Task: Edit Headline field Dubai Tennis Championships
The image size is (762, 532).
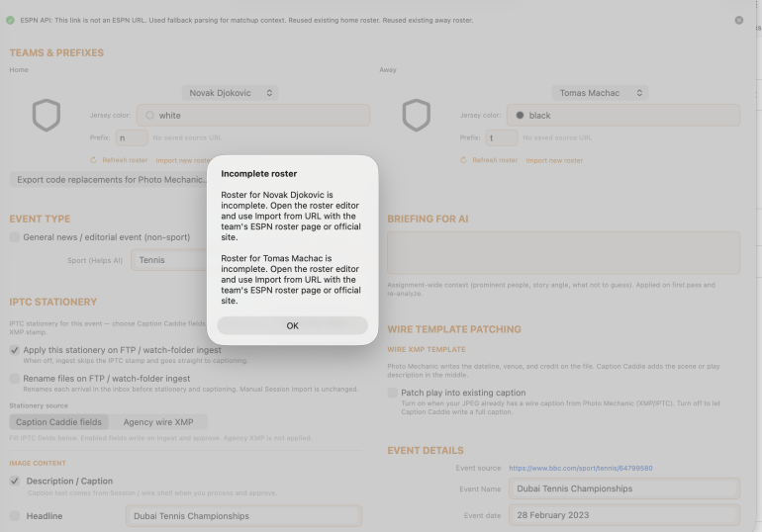Action: [x=244, y=516]
